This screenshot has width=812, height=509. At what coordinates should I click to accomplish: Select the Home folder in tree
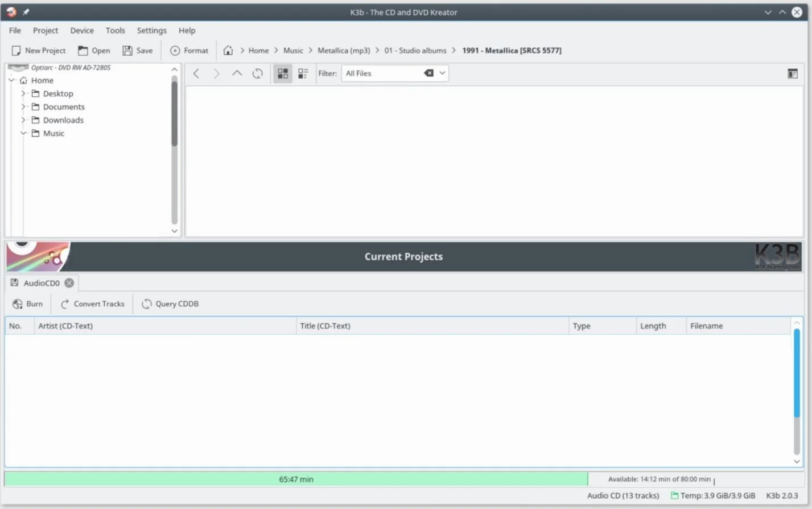[42, 80]
